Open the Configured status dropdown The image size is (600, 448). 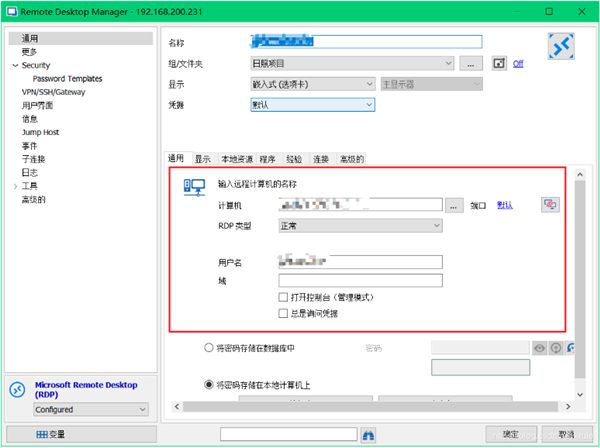tap(91, 410)
